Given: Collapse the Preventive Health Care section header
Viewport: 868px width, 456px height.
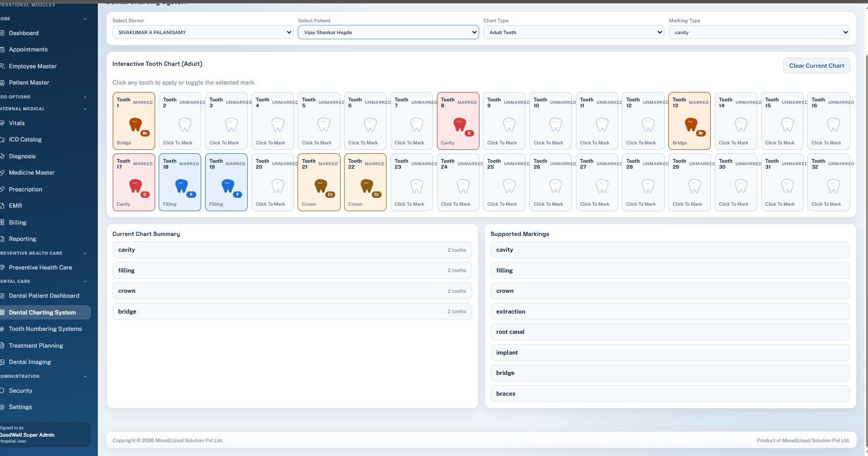Looking at the screenshot, I should pyautogui.click(x=43, y=253).
